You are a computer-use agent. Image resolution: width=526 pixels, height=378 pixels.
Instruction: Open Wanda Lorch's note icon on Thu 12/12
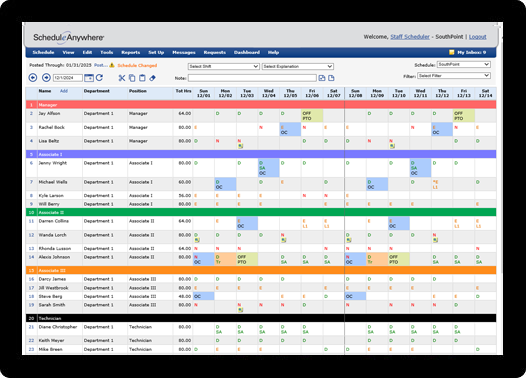[435, 240]
